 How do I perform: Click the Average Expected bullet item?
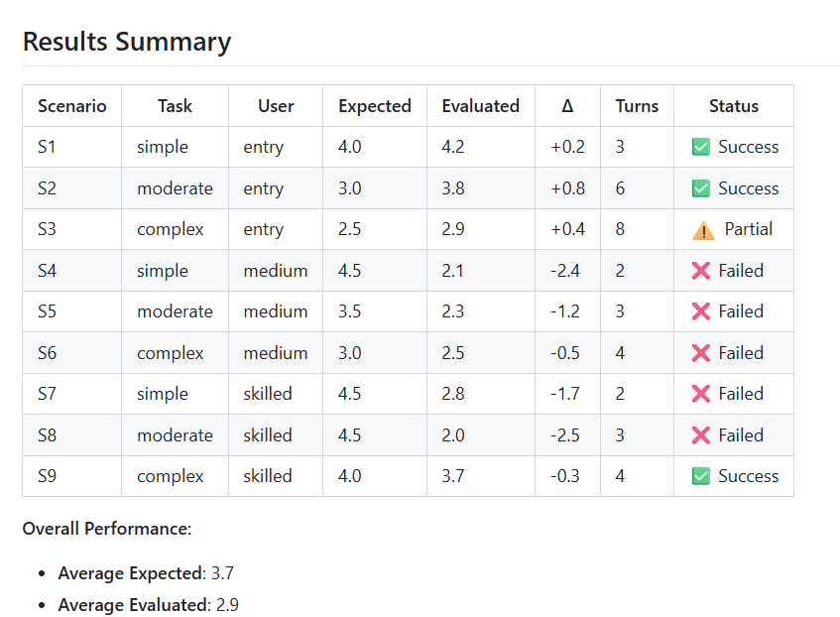146,573
